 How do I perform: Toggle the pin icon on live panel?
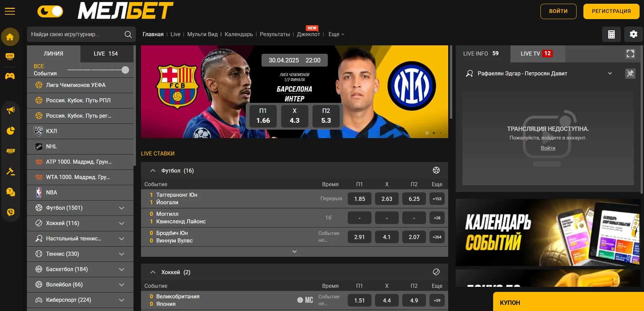click(630, 73)
